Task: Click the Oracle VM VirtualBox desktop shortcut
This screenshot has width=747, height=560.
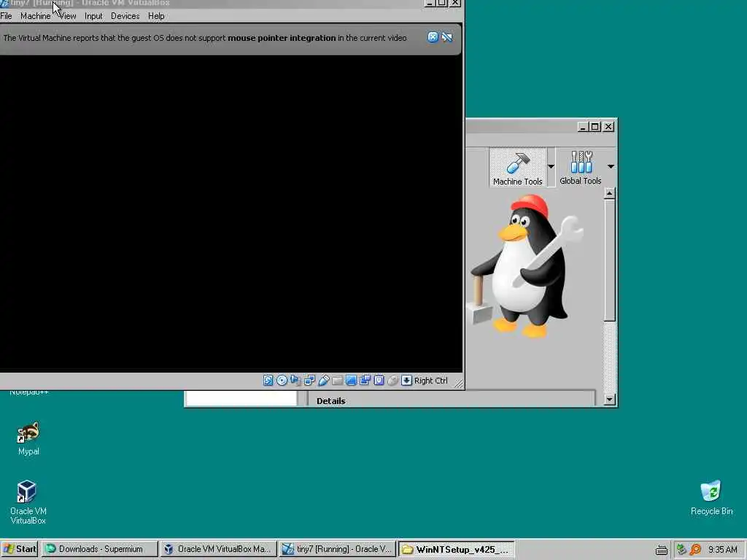Action: click(28, 502)
